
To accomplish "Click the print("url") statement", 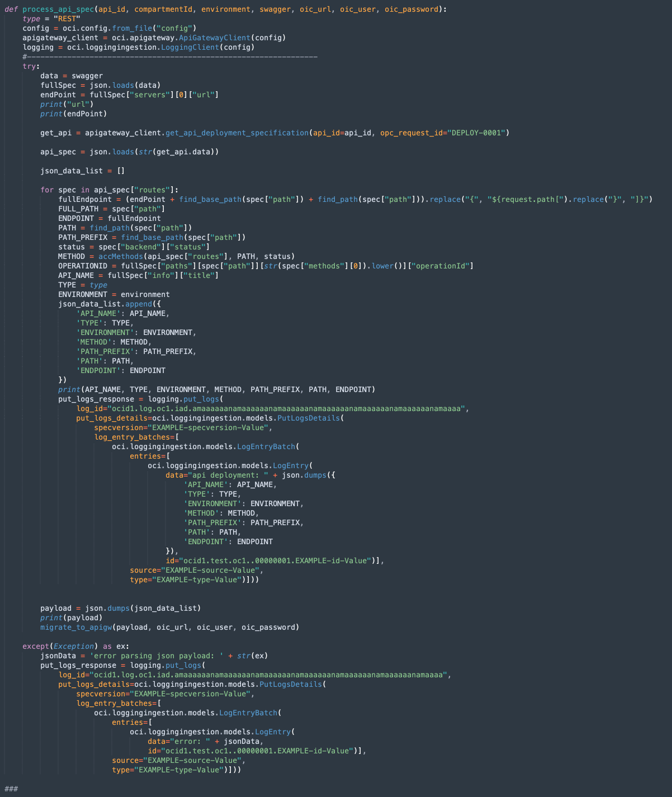I will click(x=67, y=105).
